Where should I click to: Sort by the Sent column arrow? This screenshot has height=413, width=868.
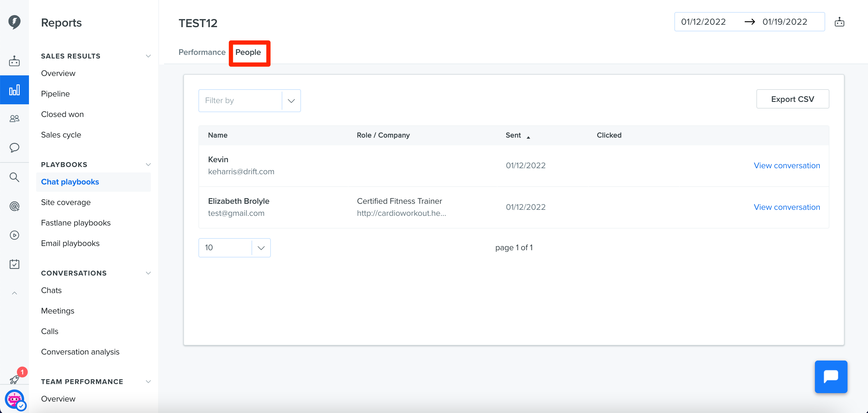coord(528,137)
